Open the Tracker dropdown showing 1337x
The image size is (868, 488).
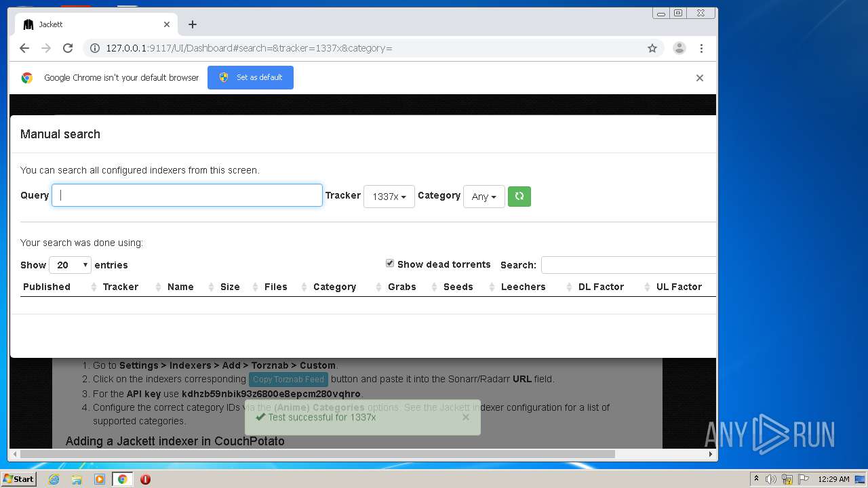pos(389,197)
